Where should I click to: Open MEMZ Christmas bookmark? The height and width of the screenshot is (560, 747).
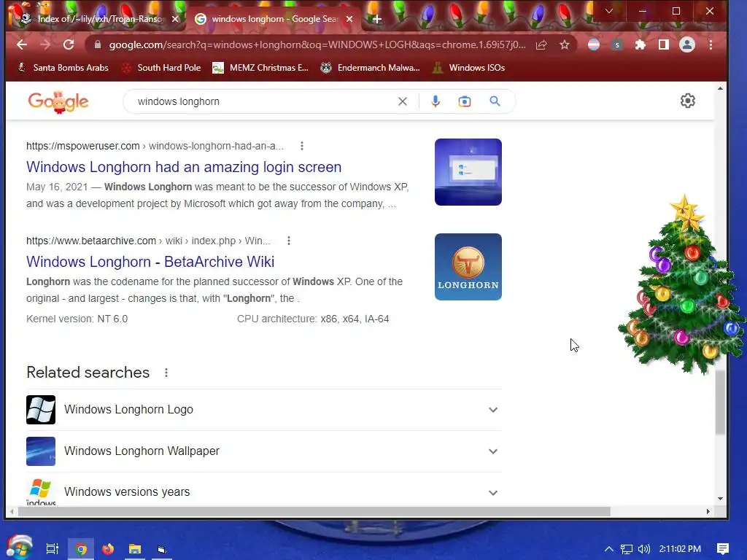(x=260, y=68)
